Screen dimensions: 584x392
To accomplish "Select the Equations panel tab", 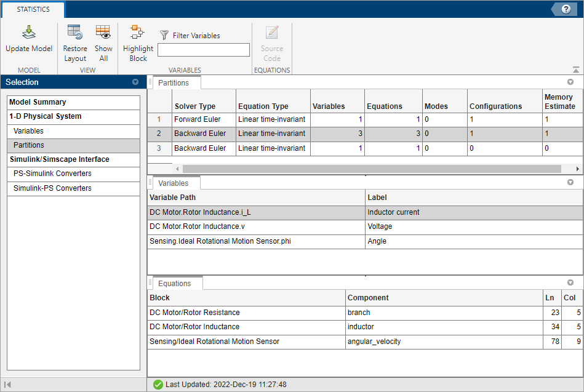I will point(175,284).
